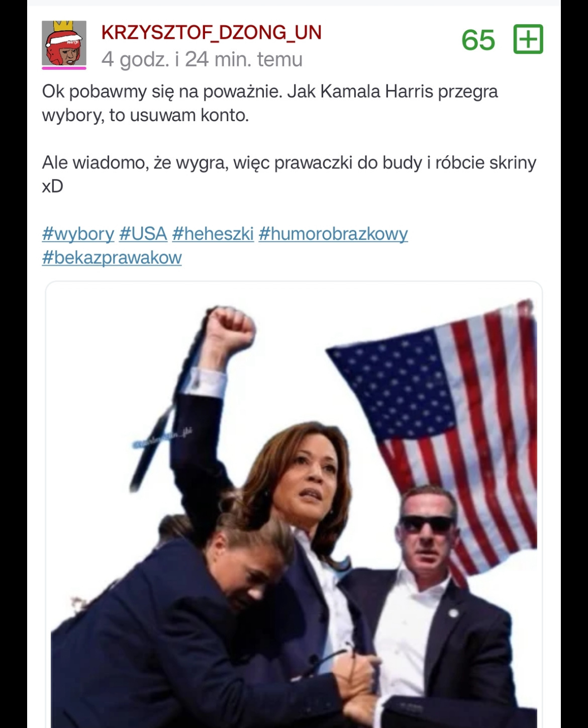Image resolution: width=588 pixels, height=728 pixels.
Task: Browse the #wybory tag
Action: pyautogui.click(x=78, y=234)
